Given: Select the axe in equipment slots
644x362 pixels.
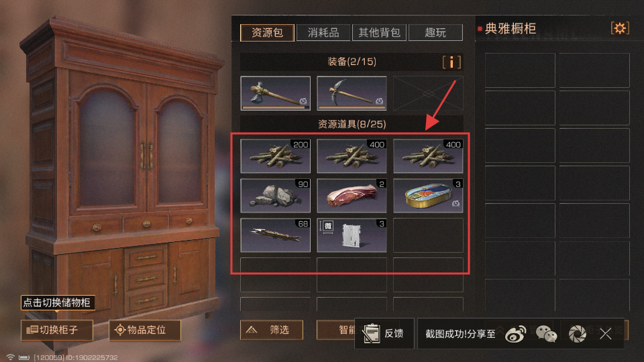Looking at the screenshot, I should click(x=275, y=93).
